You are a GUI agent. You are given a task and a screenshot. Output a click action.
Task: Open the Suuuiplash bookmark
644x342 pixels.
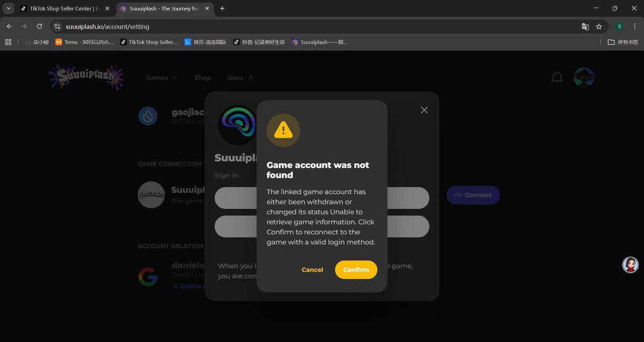319,42
